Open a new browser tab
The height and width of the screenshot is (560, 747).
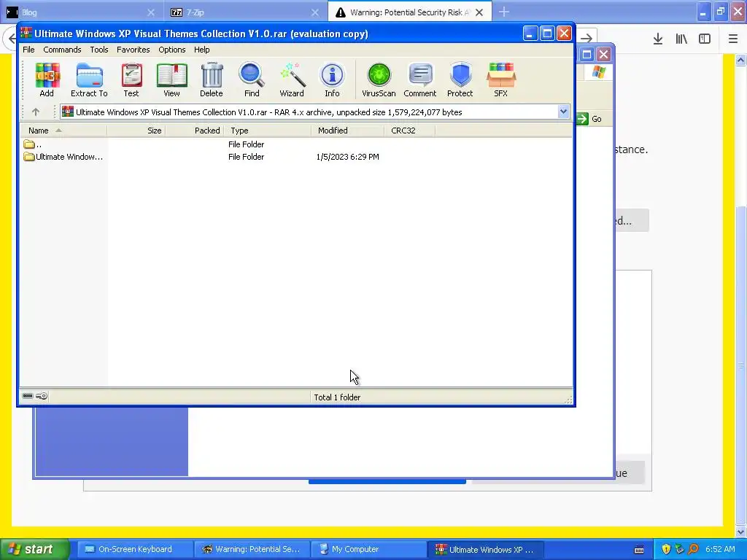click(x=503, y=12)
